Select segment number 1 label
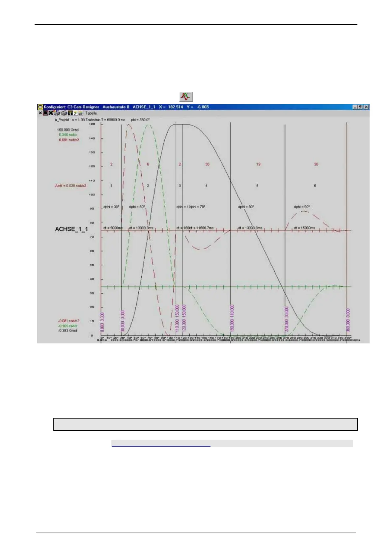The height and width of the screenshot is (555, 392). 111,186
